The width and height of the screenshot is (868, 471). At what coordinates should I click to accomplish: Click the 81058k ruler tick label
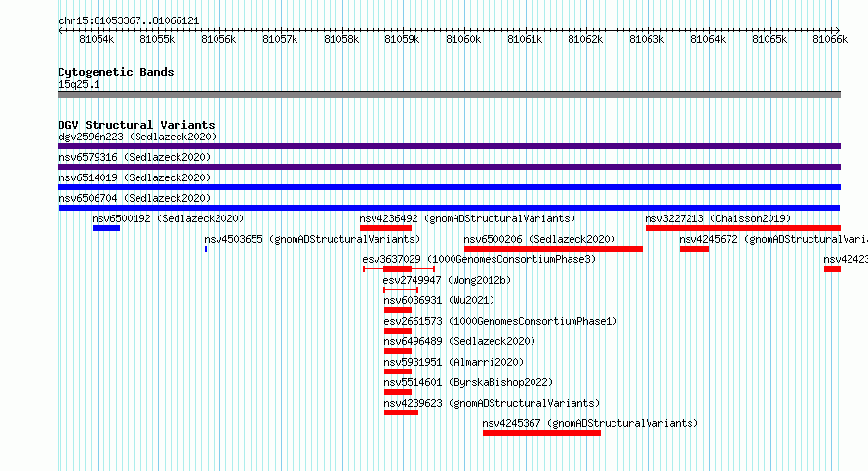click(x=341, y=39)
